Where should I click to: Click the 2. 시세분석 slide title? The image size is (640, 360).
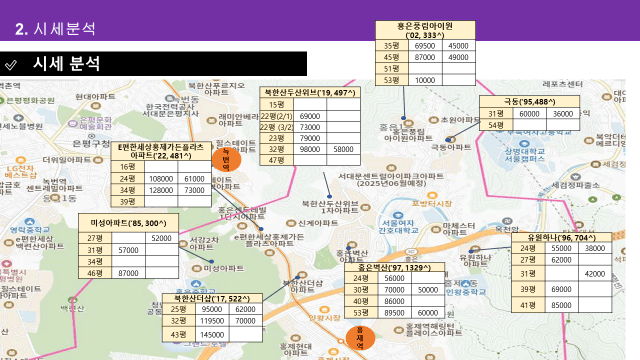pyautogui.click(x=55, y=29)
